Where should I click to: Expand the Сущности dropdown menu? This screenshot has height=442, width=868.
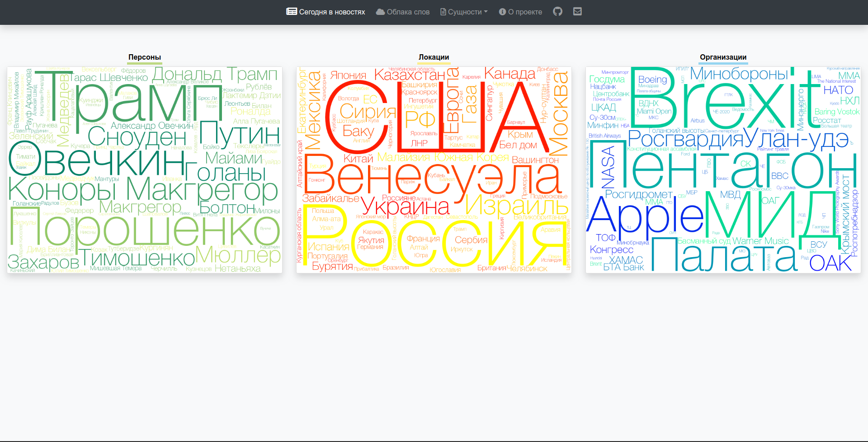464,12
